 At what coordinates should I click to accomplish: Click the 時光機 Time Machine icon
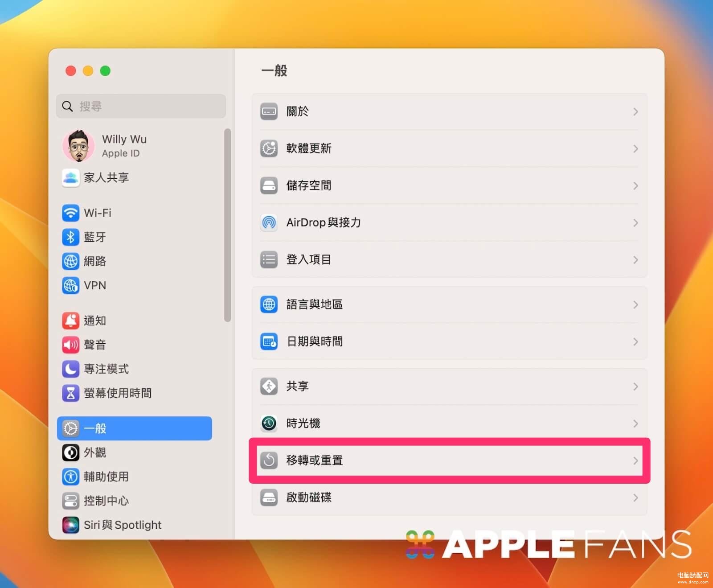tap(269, 423)
